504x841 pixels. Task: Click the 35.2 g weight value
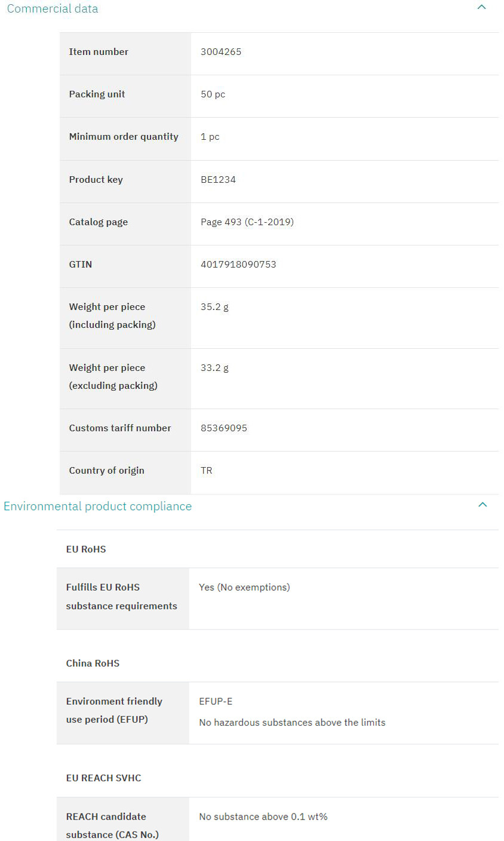point(214,307)
